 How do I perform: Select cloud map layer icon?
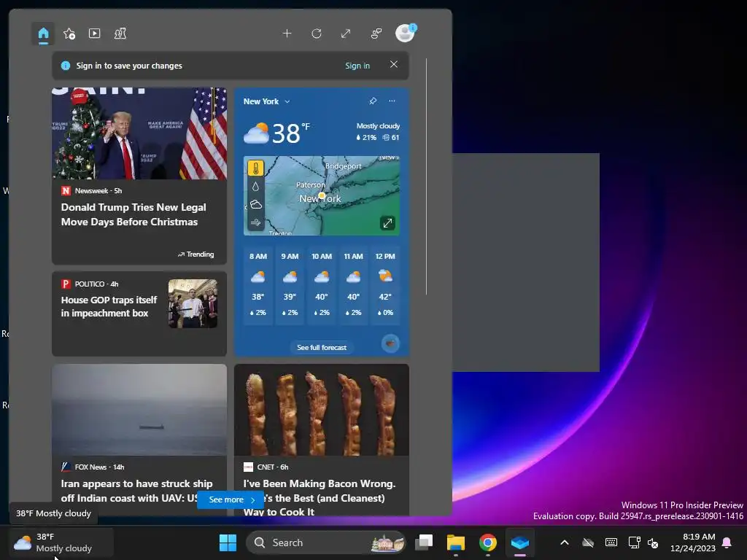pyautogui.click(x=256, y=204)
